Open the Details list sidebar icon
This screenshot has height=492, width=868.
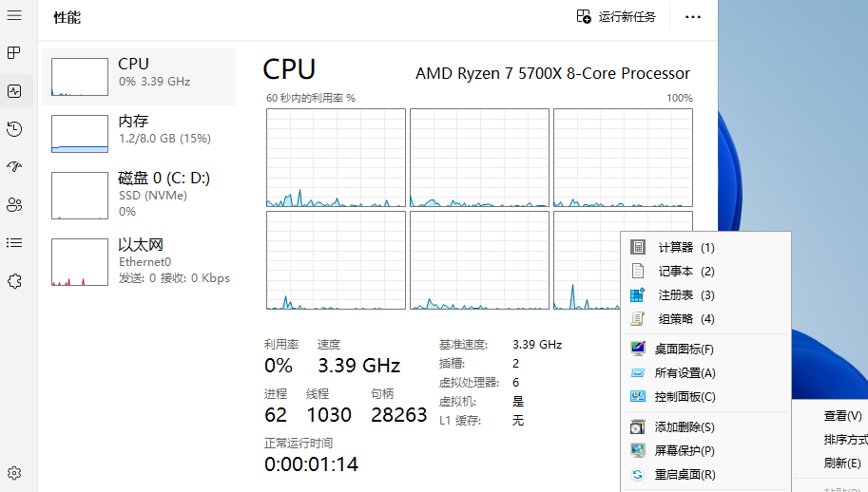click(14, 243)
